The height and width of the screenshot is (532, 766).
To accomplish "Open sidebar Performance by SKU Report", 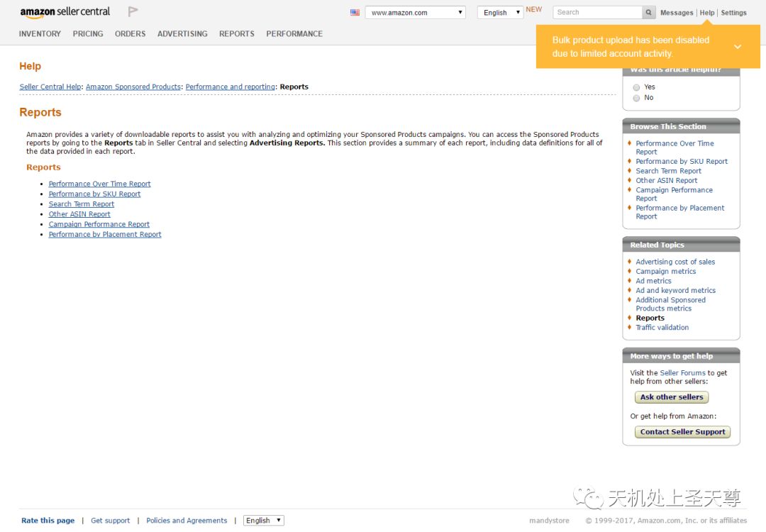I will (x=682, y=161).
